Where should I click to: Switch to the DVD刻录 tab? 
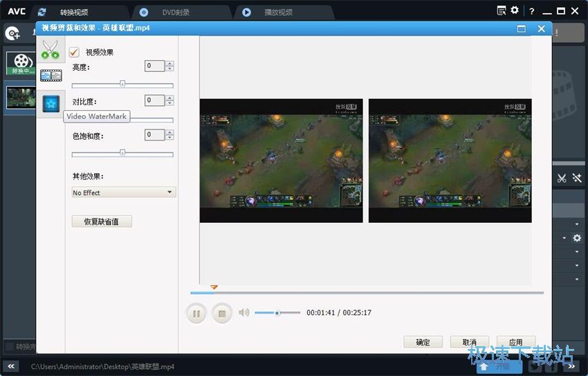[176, 12]
